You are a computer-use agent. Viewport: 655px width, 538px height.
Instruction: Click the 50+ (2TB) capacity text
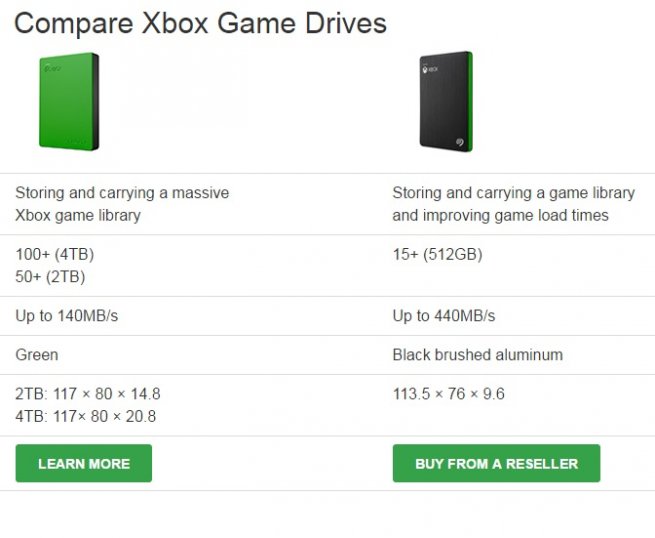(50, 277)
